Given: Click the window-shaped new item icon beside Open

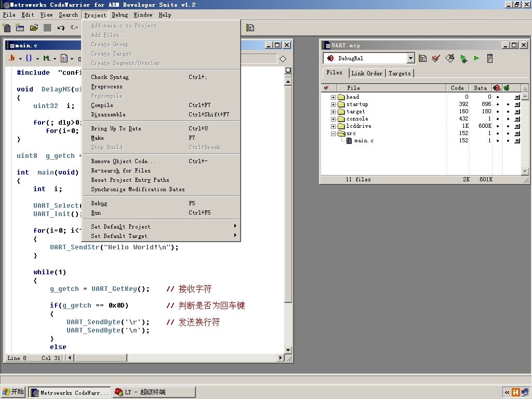Looking at the screenshot, I should pos(20,28).
